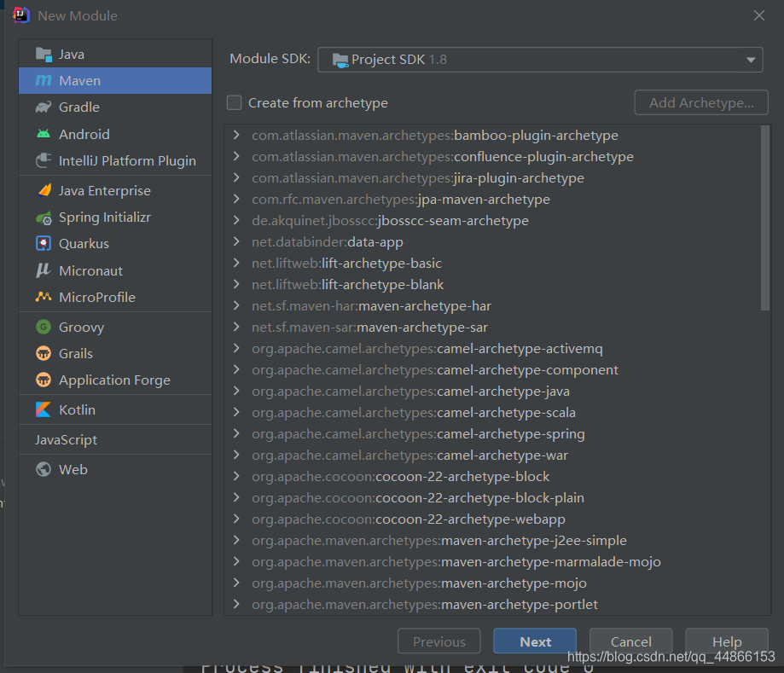Screen dimensions: 784x673
Task: Expand net.databinder data-app node
Action: click(x=236, y=242)
